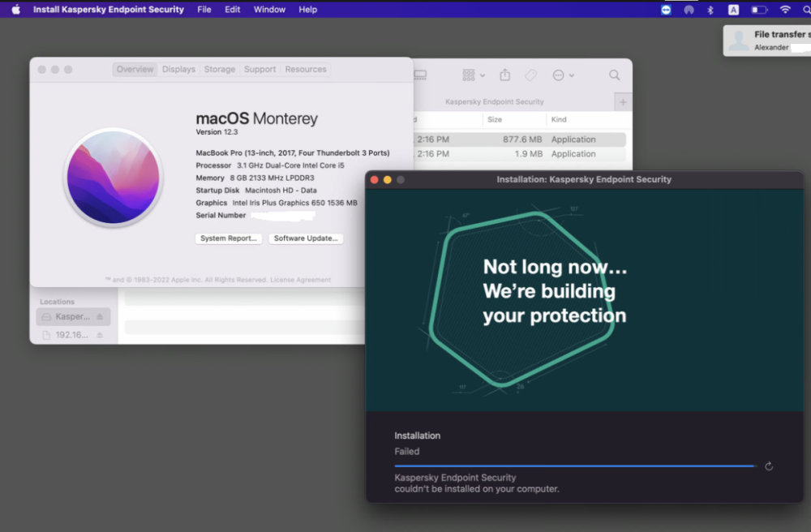The width and height of the screenshot is (811, 532).
Task: Open the File menu
Action: 204,9
